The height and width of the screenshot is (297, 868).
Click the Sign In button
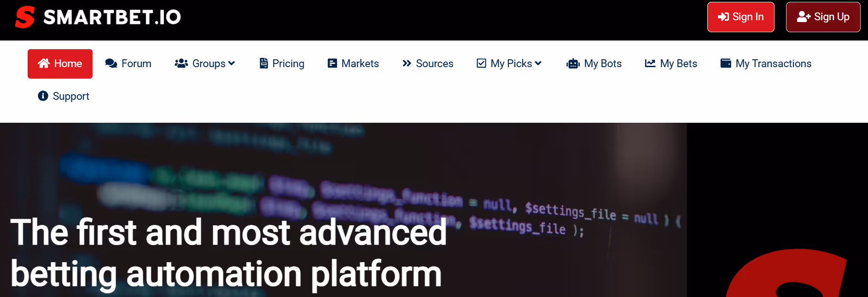tap(740, 17)
